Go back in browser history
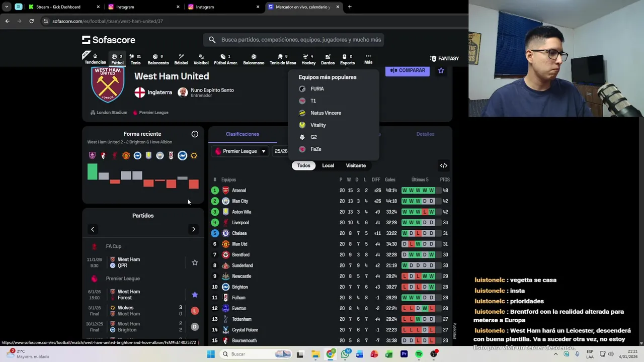 7,21
